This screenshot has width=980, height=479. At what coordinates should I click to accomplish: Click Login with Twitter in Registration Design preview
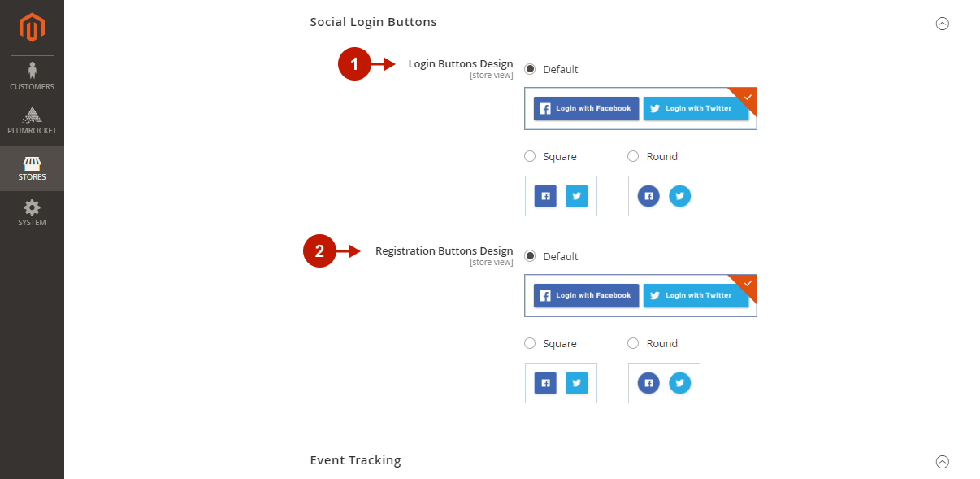click(x=696, y=295)
